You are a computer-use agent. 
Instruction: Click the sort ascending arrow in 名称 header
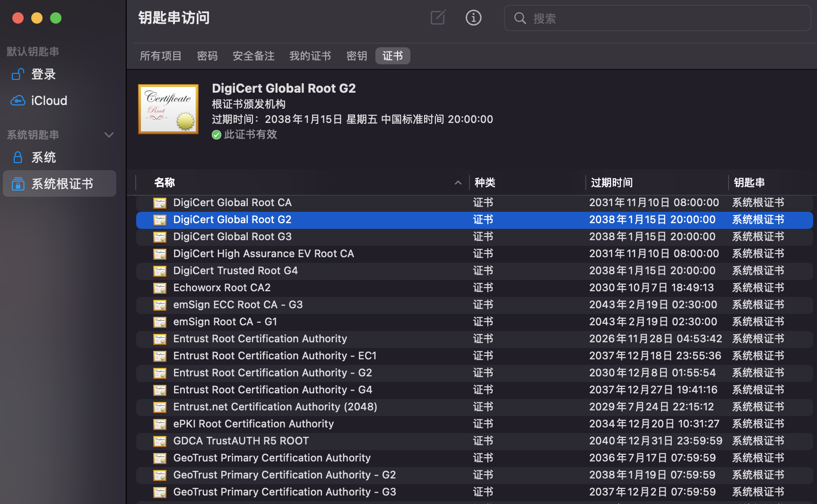pos(458,182)
